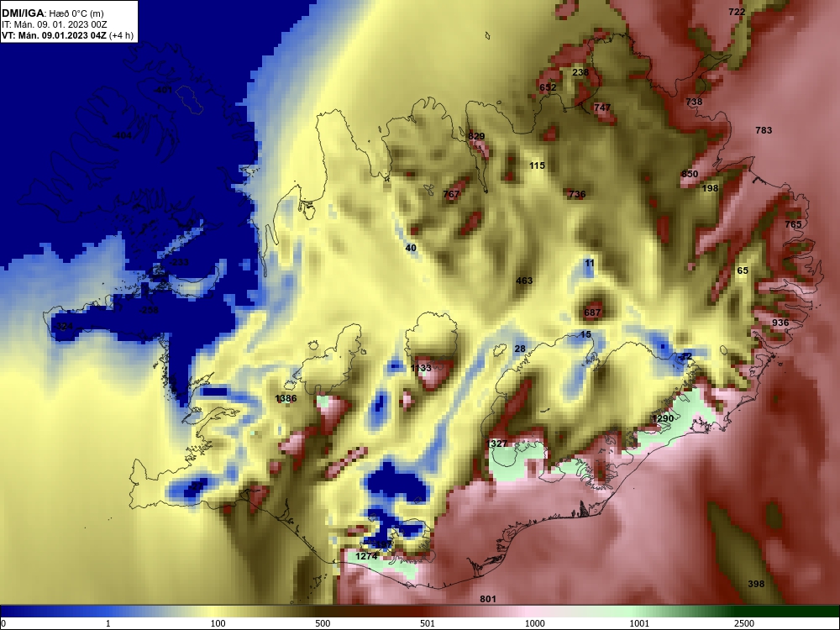Click the map value 1133
This screenshot has width=840, height=630.
tap(421, 368)
